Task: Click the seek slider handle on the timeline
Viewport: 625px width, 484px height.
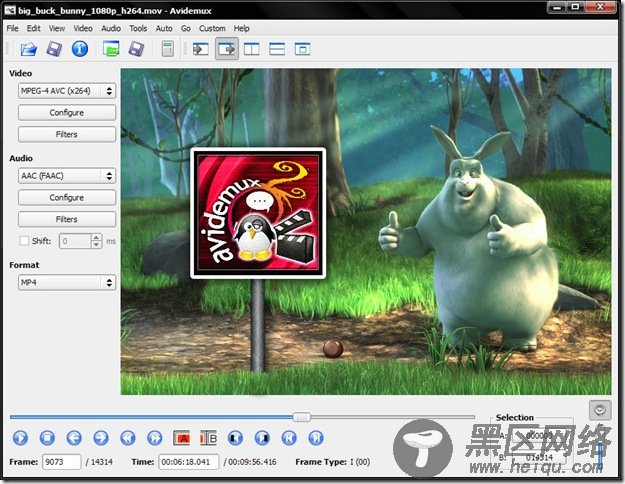Action: (x=301, y=417)
